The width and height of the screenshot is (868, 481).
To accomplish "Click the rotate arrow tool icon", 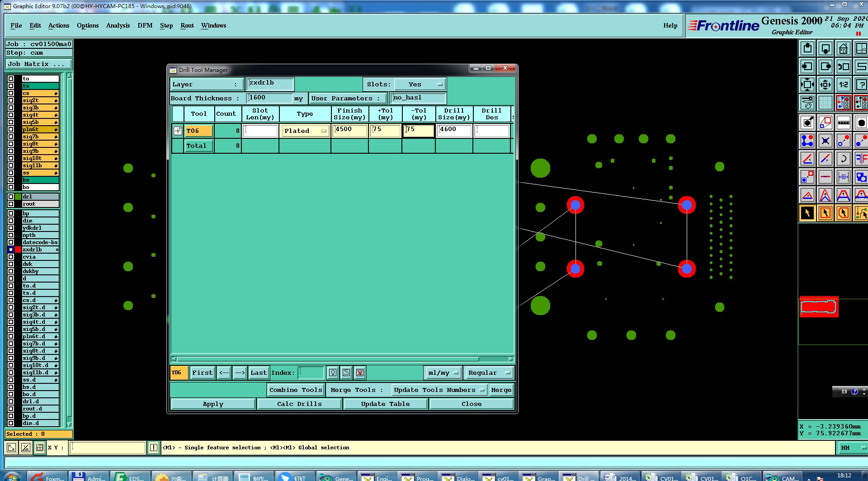I will [844, 159].
